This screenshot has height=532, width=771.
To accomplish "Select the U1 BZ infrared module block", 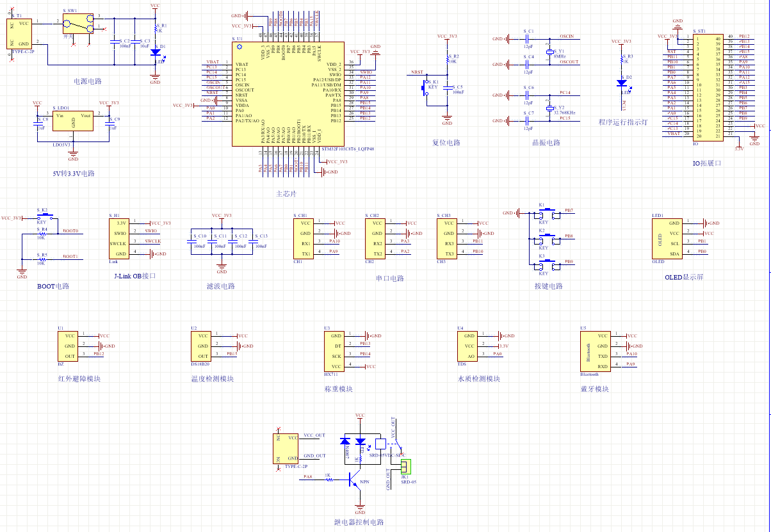I will (x=69, y=346).
